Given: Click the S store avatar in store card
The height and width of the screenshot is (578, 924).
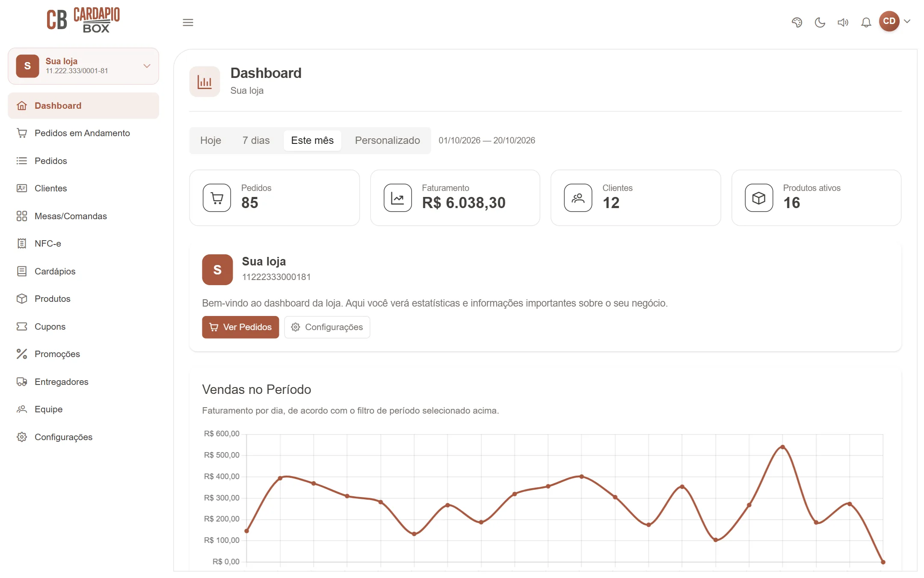Looking at the screenshot, I should click(x=217, y=270).
